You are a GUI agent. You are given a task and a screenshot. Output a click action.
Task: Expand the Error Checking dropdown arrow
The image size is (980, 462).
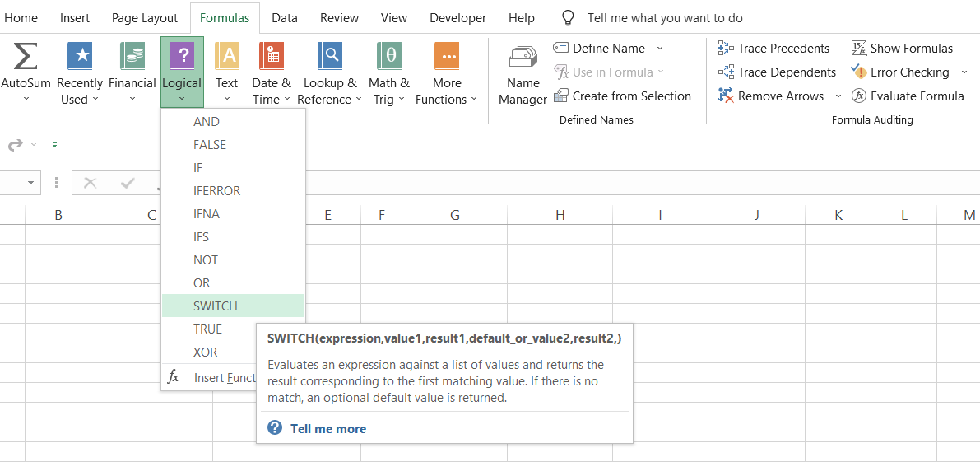coord(964,72)
